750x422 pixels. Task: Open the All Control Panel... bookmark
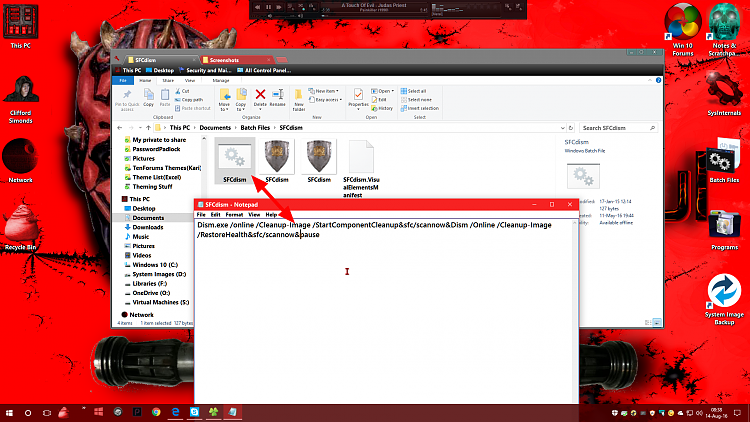click(x=264, y=70)
